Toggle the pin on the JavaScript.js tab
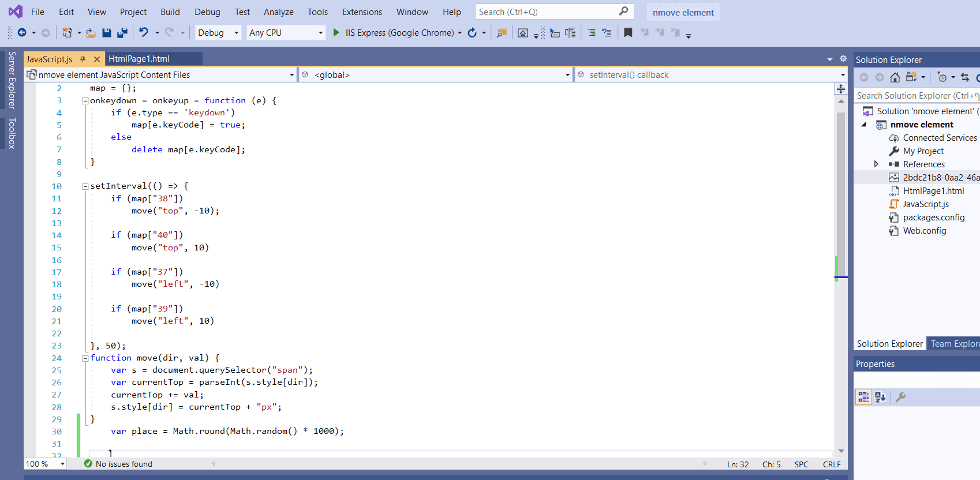This screenshot has width=980, height=480. point(83,59)
